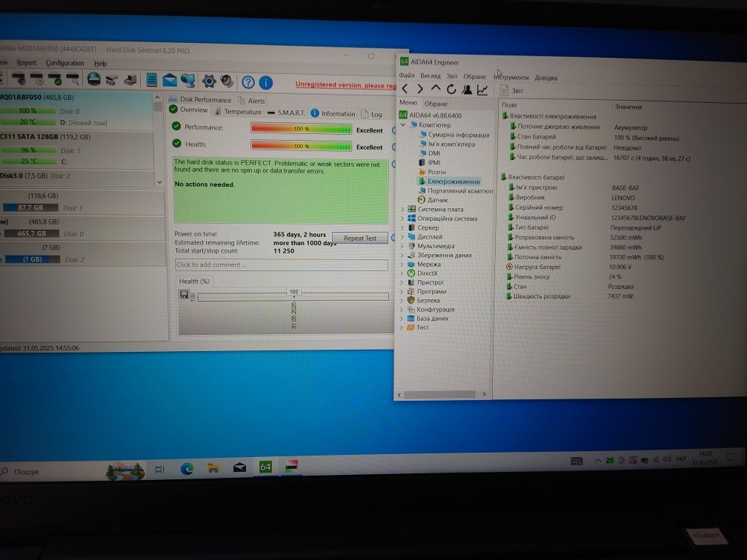Switch to the Temperature tab
This screenshot has width=747, height=560.
click(238, 112)
